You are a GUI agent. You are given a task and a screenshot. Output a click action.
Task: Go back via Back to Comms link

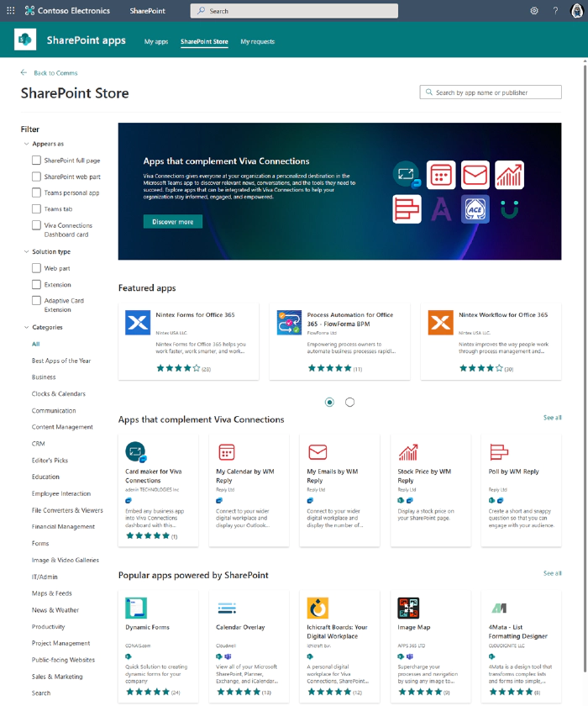pyautogui.click(x=55, y=73)
